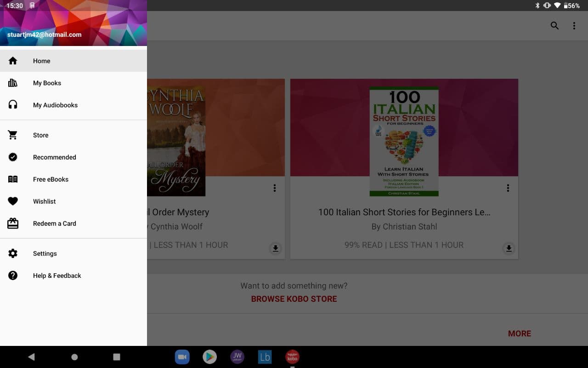Open Home from the navigation drawer
The image size is (588, 368).
[x=73, y=61]
